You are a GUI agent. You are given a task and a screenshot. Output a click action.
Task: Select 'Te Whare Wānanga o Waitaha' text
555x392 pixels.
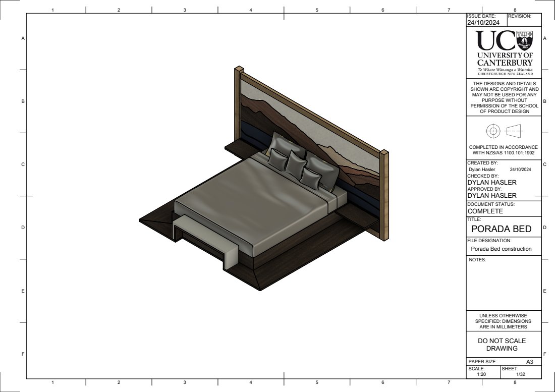pyautogui.click(x=505, y=70)
